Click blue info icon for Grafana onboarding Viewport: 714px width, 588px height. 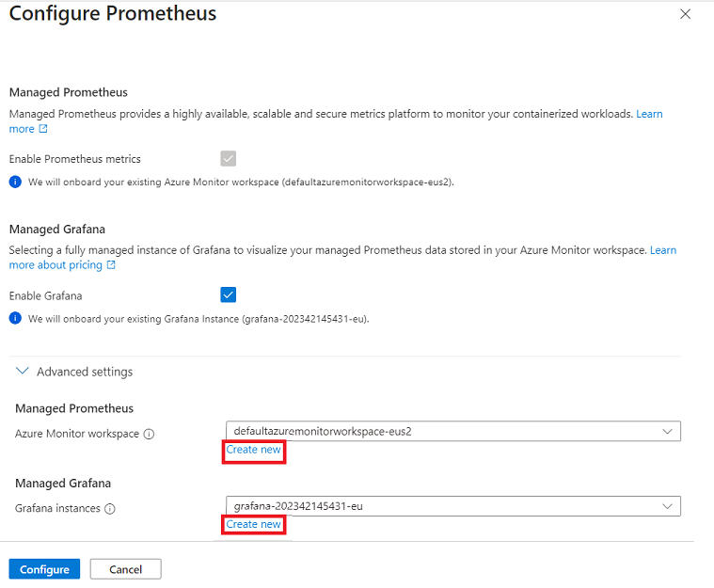click(15, 318)
